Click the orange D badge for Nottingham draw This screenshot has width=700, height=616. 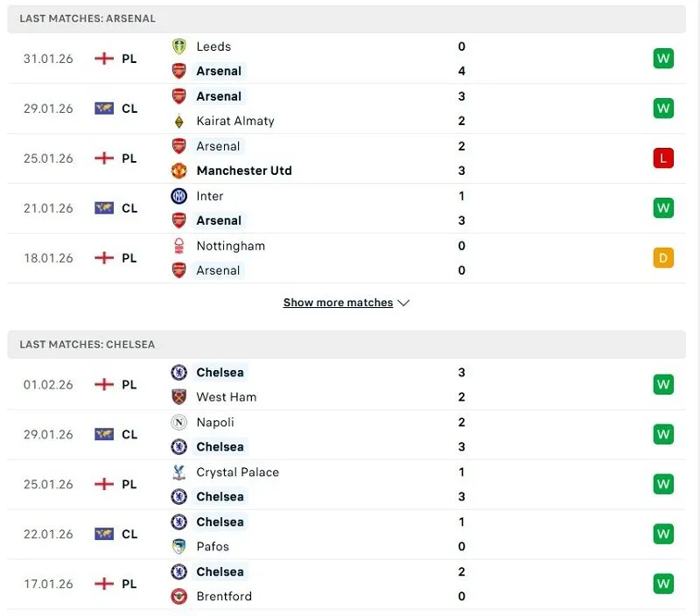coord(662,258)
